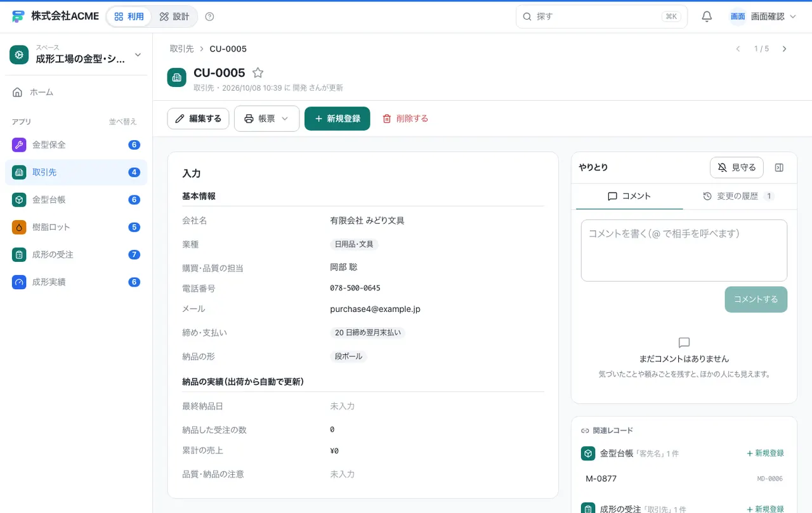Click the 樹脂ロット droplet icon in sidebar
Viewport: 812px width, 513px height.
19,227
